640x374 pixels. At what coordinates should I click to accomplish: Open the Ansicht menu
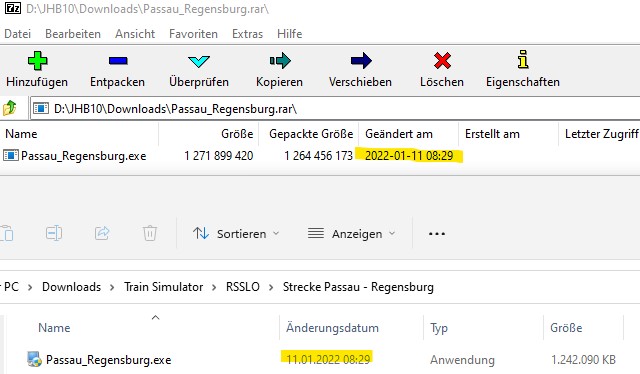pyautogui.click(x=135, y=34)
